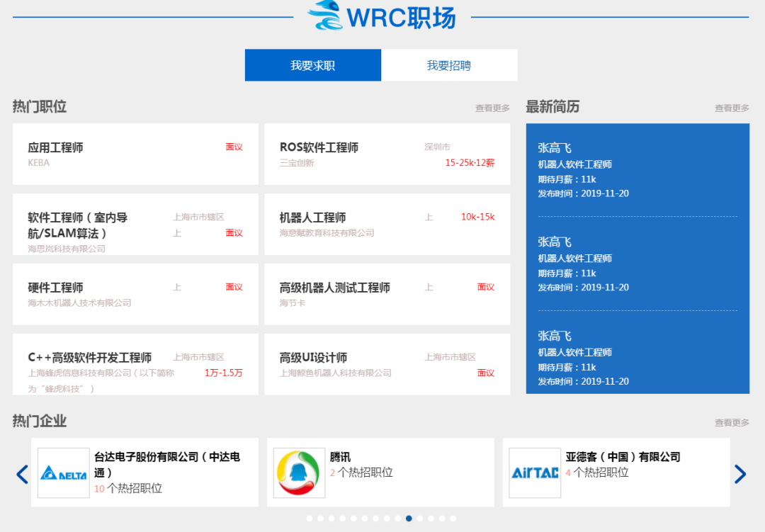Open the first 张高飞 resume entry
Viewport: 765px width, 532px height.
pos(637,170)
